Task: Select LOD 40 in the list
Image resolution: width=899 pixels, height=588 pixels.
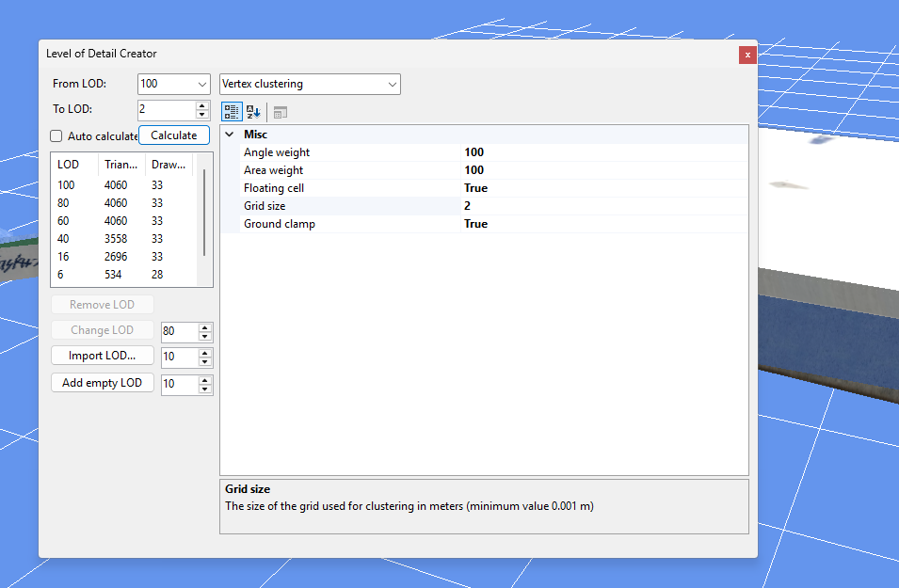Action: pos(94,238)
